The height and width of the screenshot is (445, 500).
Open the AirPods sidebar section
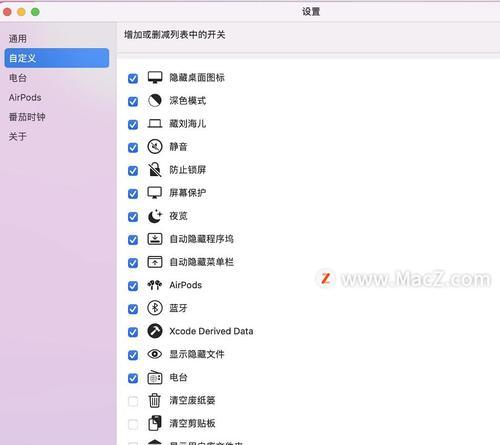click(25, 98)
